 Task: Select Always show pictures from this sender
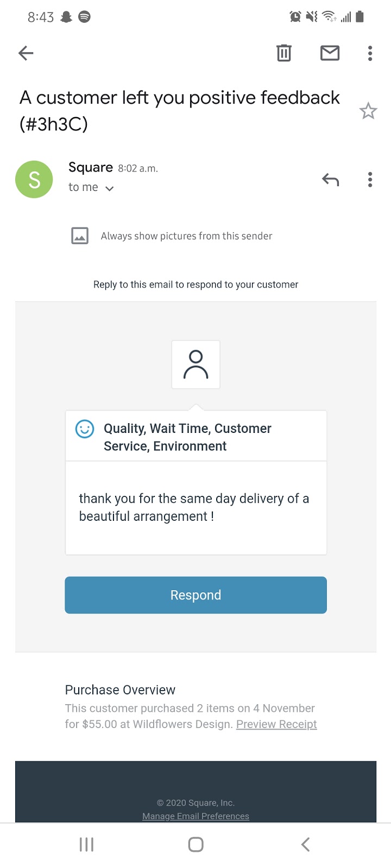(x=186, y=236)
